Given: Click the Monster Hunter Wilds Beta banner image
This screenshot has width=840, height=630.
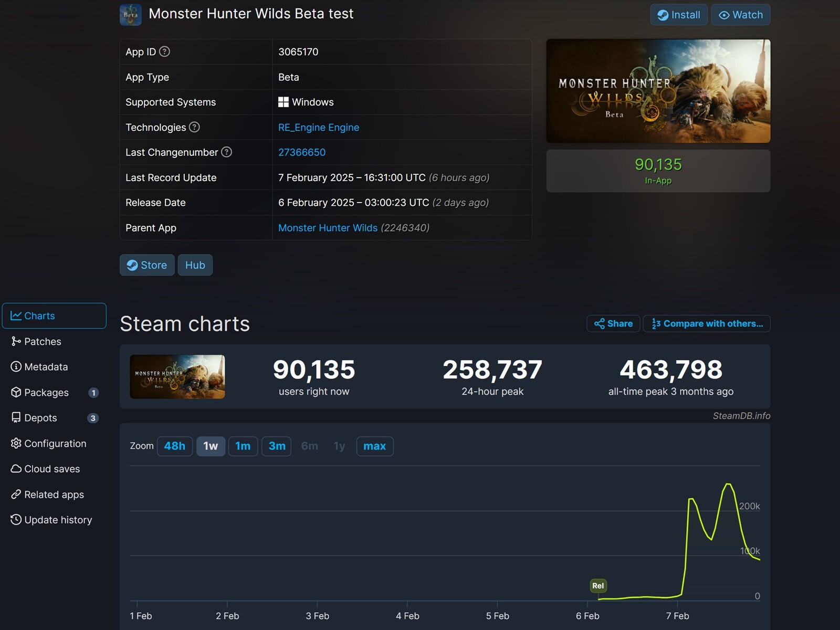Looking at the screenshot, I should coord(658,91).
